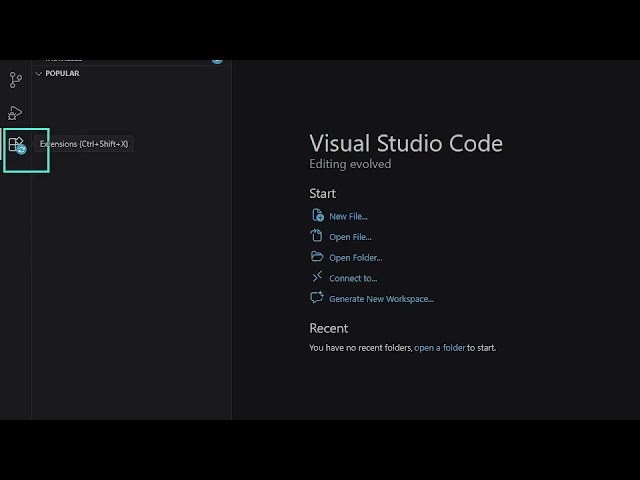
Task: Click the 'Start' section heading
Action: (x=322, y=193)
